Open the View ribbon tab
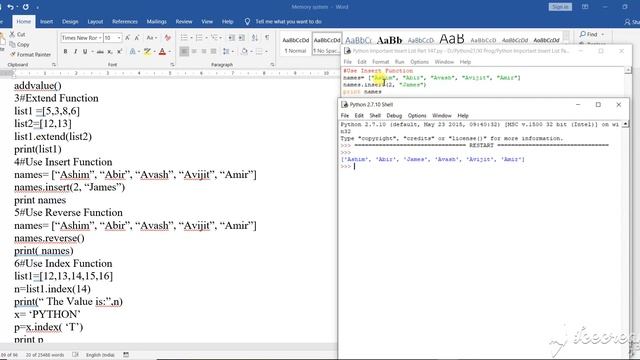 click(x=207, y=22)
